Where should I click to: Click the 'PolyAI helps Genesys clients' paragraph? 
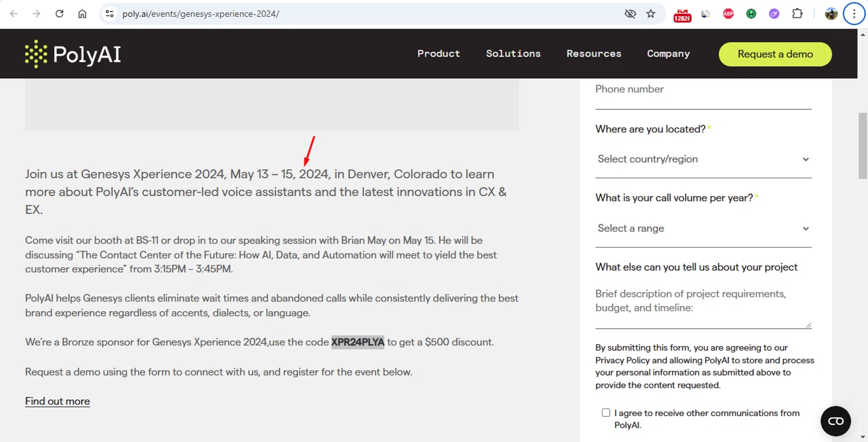coord(272,305)
